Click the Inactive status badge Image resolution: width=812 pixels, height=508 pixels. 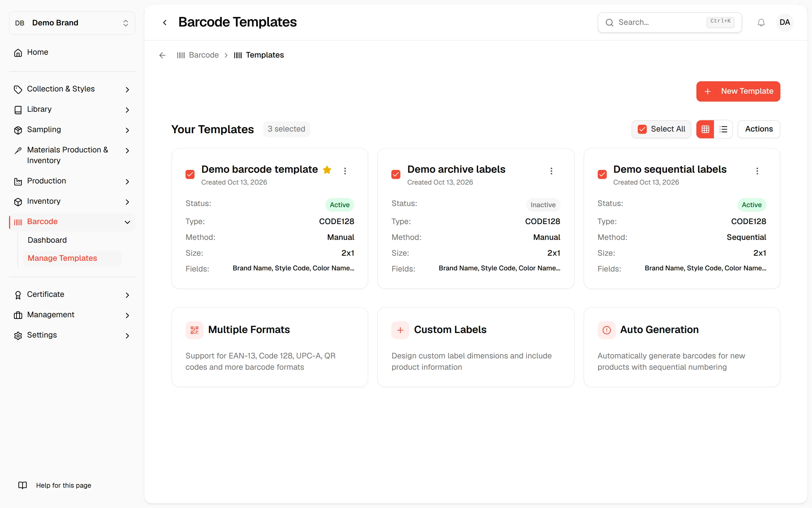point(543,205)
